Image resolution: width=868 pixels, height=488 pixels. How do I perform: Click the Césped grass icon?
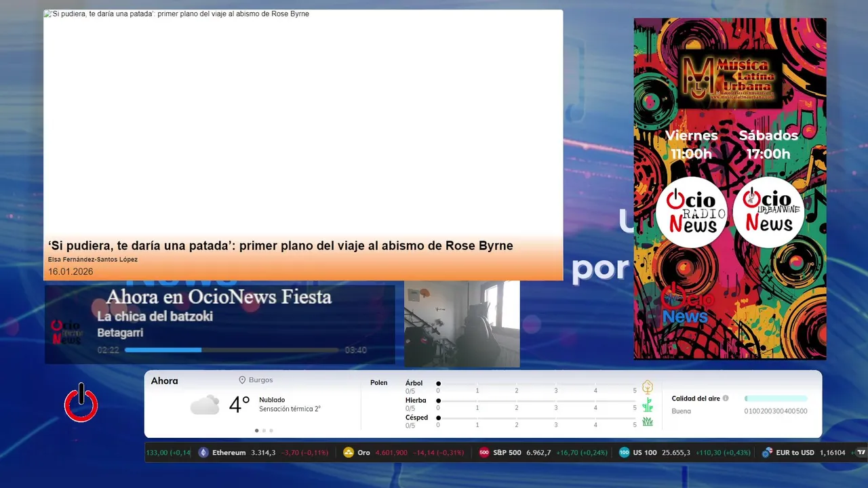click(648, 422)
